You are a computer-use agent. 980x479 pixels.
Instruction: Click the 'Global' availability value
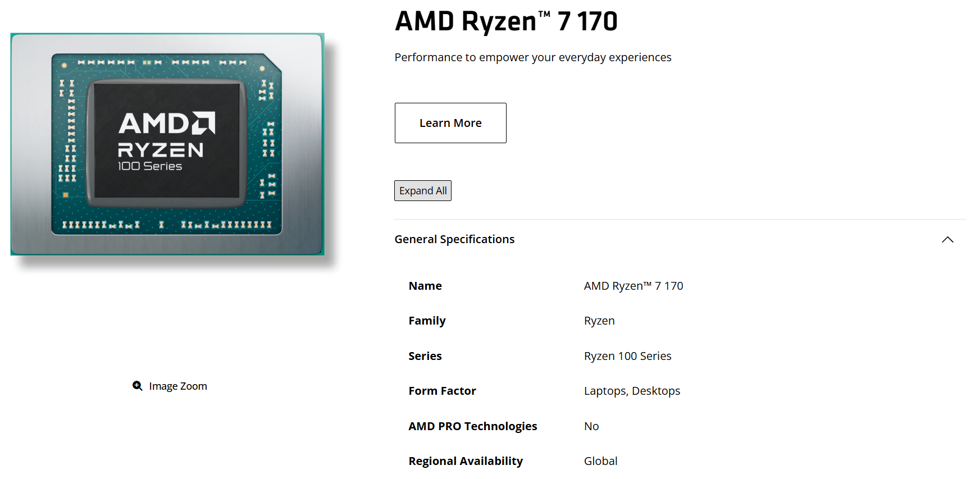[600, 461]
